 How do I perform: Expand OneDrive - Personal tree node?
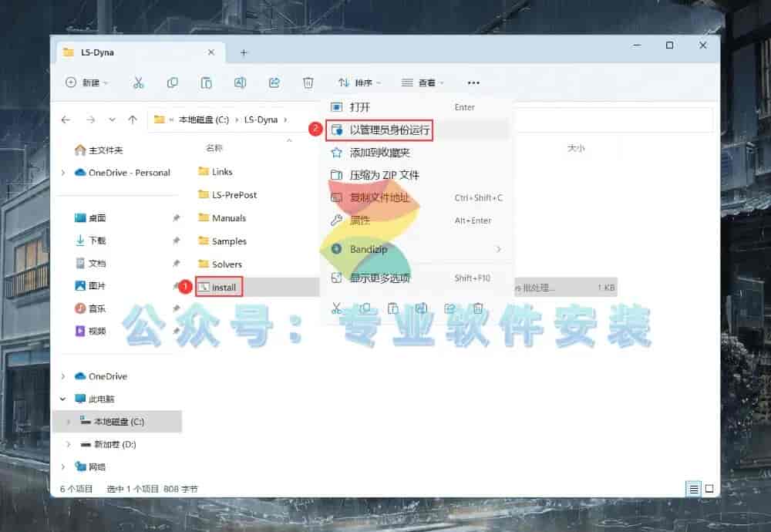(63, 173)
